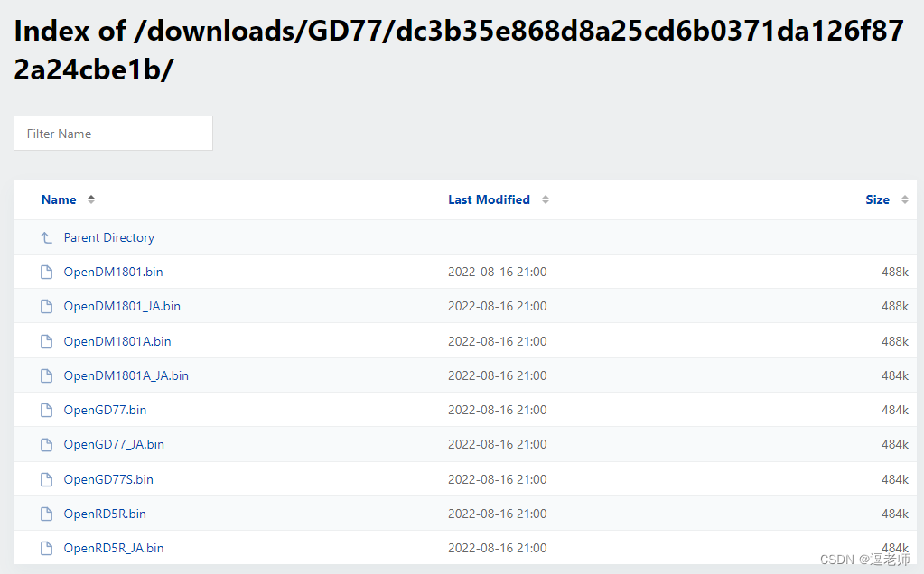Screen dimensions: 924x574
Task: Click the sort arrows next to Last Modified
Action: click(x=546, y=199)
